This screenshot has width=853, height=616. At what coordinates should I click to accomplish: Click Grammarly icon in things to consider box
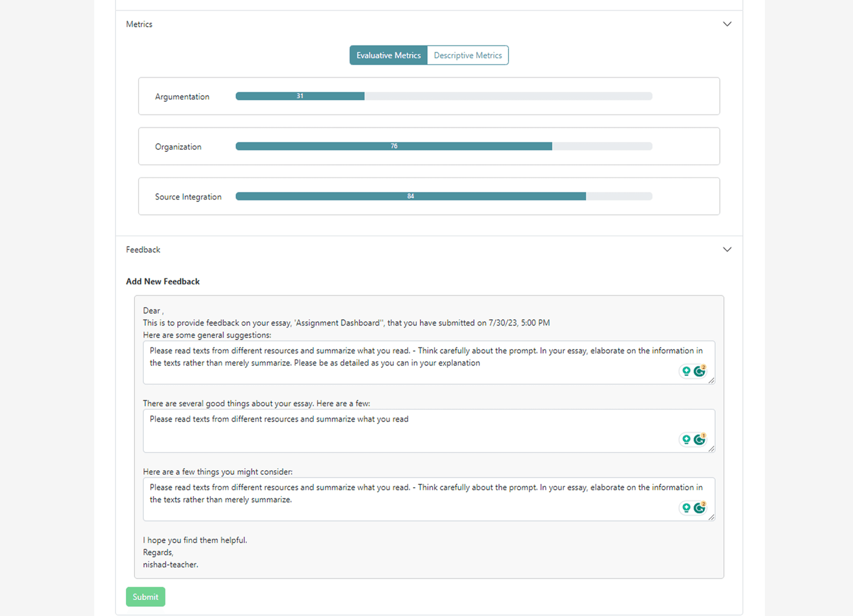699,508
